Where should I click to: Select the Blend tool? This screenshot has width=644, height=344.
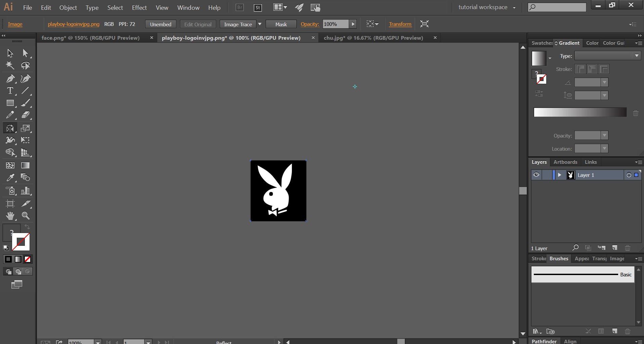[25, 177]
